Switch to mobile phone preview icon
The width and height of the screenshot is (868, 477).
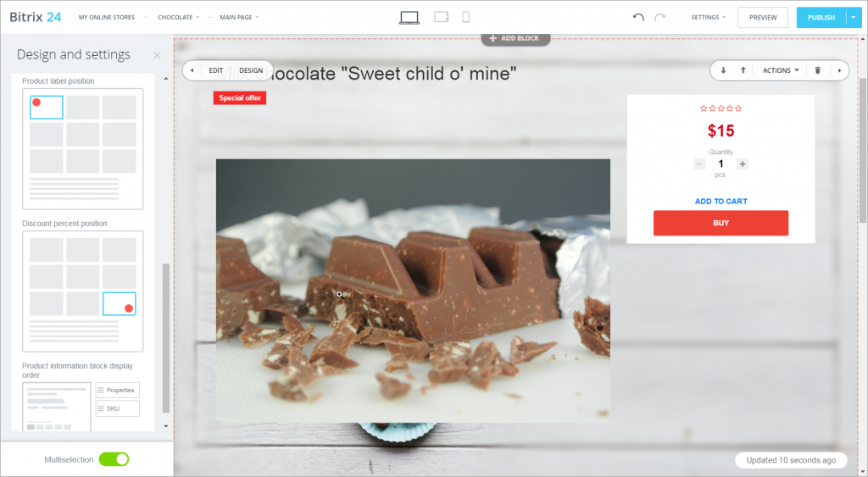tap(465, 17)
